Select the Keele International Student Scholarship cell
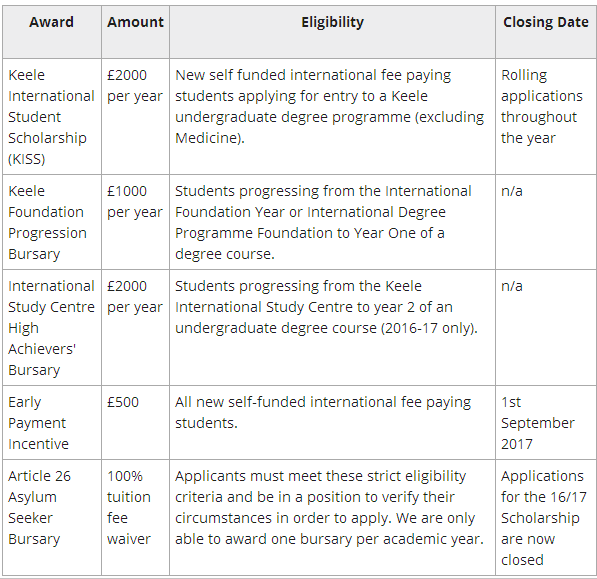This screenshot has height=579, width=597. (x=52, y=117)
